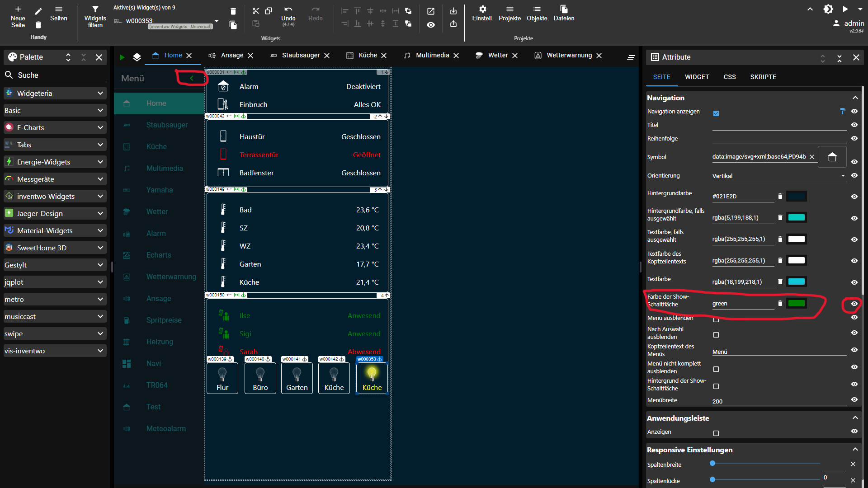Open green Show-Schaltfläche color swatch

(797, 303)
